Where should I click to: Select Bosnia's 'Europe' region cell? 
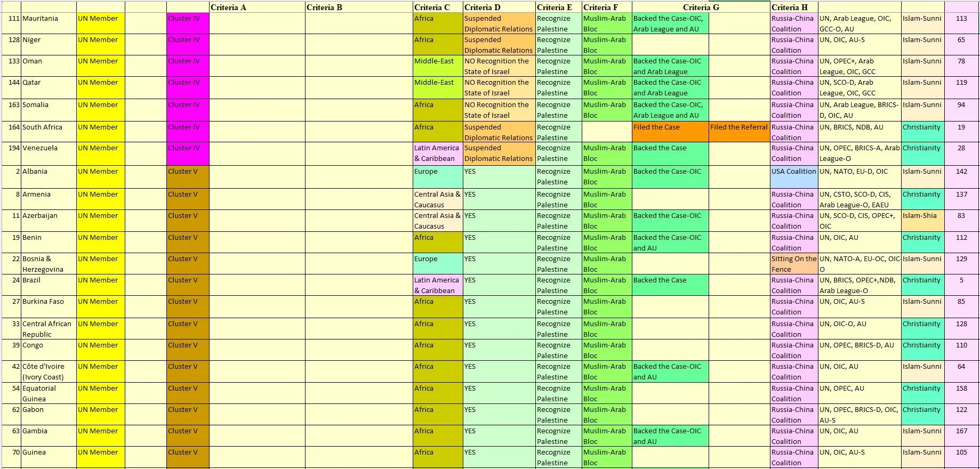(x=438, y=264)
